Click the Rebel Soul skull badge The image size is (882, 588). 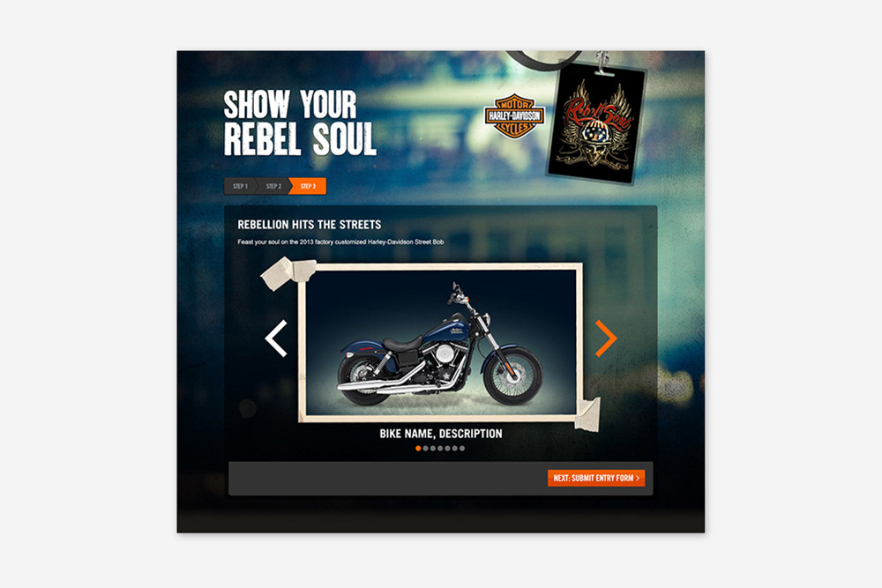(x=596, y=123)
